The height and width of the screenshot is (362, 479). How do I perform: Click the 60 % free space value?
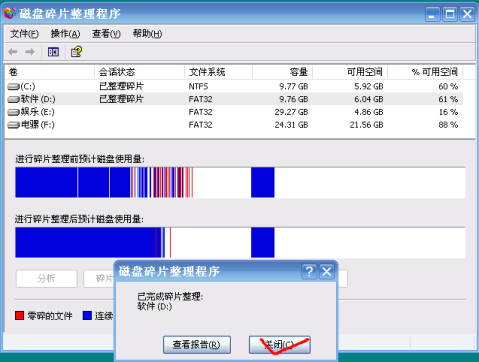click(448, 87)
